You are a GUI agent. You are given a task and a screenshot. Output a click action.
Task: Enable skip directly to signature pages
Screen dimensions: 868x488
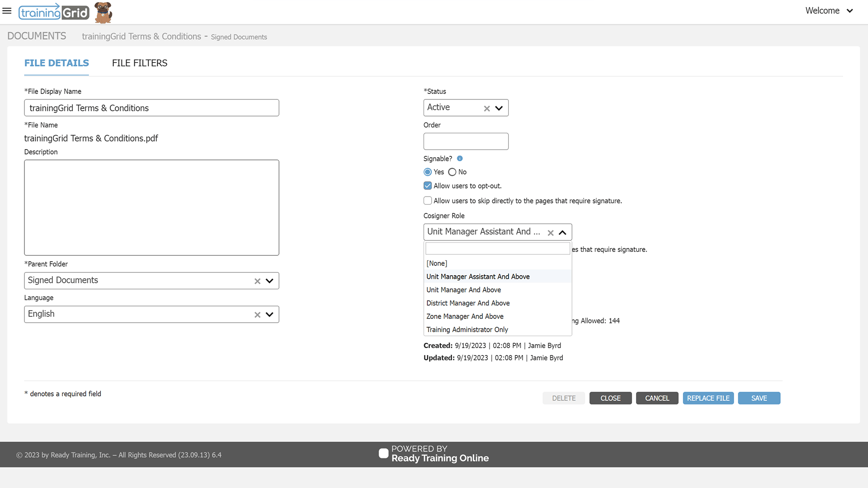tap(428, 201)
